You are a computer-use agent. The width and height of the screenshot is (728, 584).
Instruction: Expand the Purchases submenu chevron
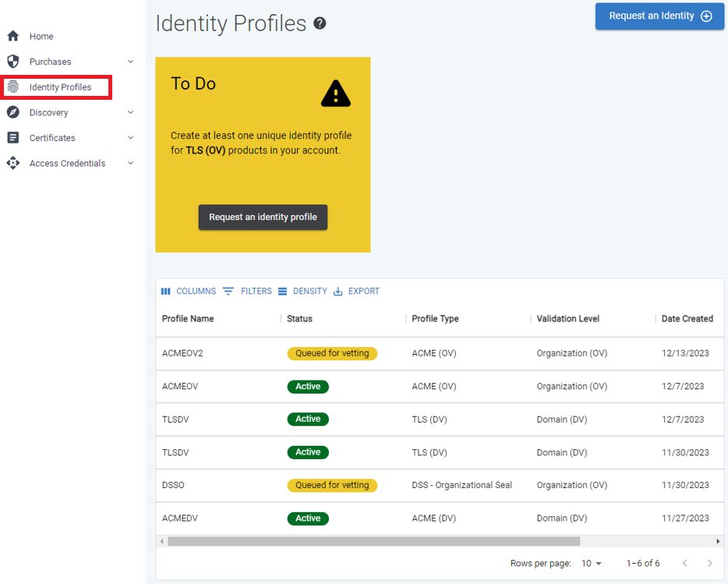click(130, 62)
